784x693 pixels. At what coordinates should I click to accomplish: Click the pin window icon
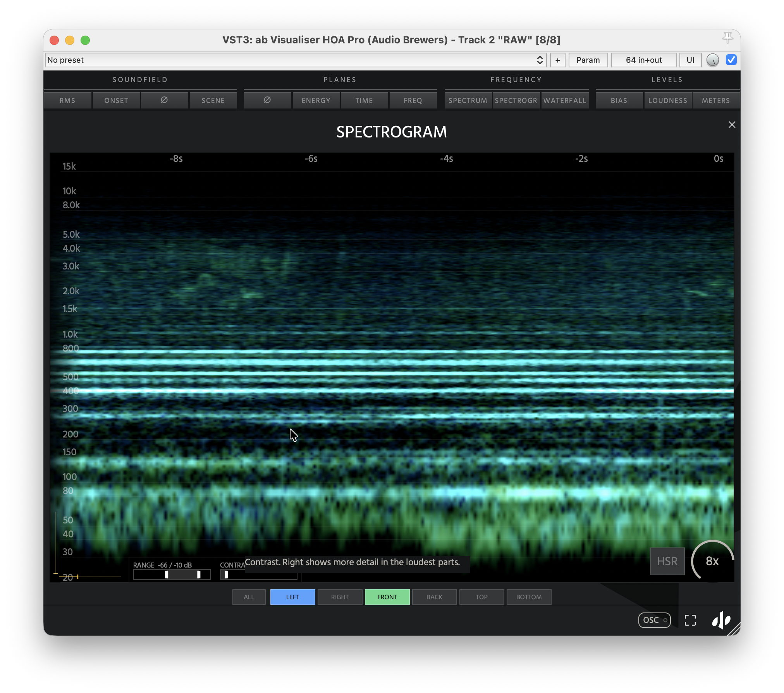[x=727, y=38]
